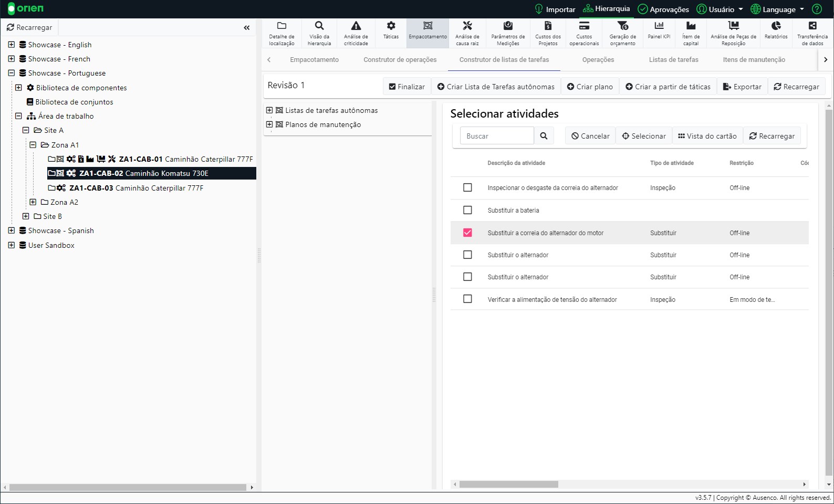Image resolution: width=834 pixels, height=504 pixels.
Task: Click Selecionar button in activities panel
Action: [x=644, y=136]
